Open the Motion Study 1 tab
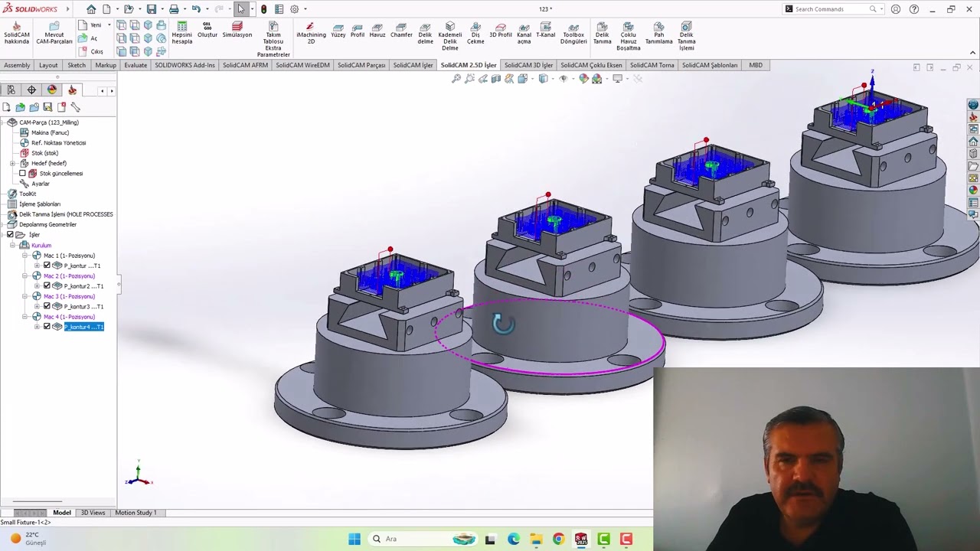980x551 pixels. click(136, 513)
